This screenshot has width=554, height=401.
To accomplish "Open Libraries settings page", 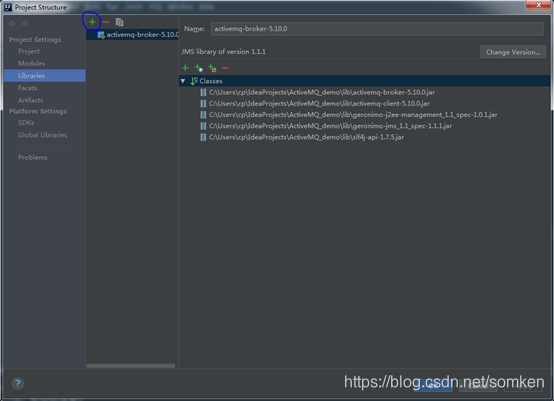I will click(45, 76).
